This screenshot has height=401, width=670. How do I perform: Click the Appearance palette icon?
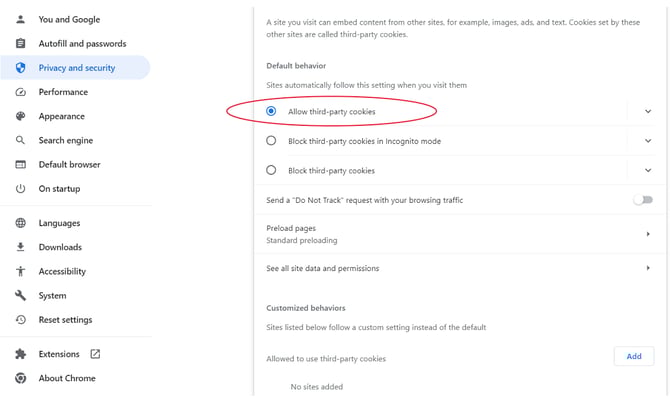[20, 116]
